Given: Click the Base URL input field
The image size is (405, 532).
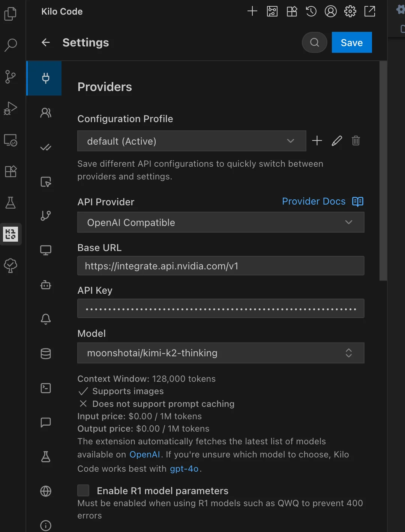Looking at the screenshot, I should (x=220, y=266).
